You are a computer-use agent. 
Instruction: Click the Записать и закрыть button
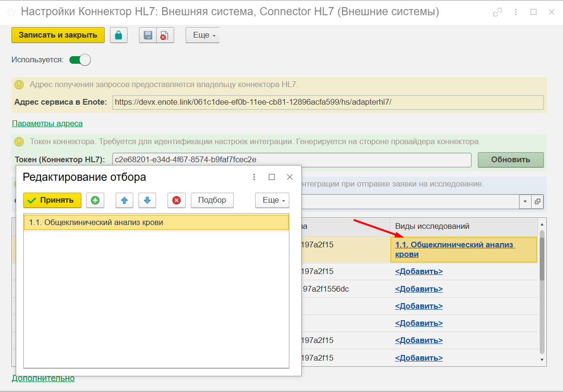(58, 35)
